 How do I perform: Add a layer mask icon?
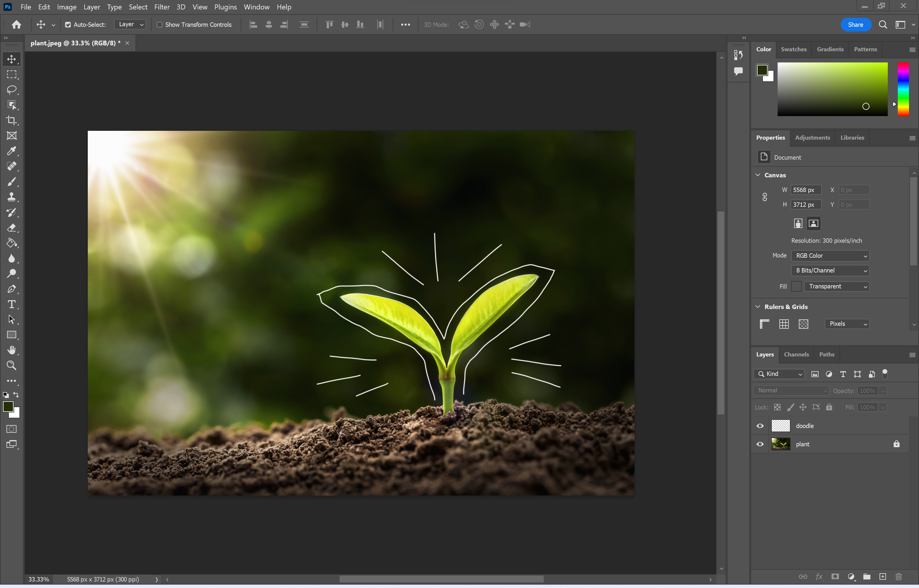click(835, 577)
